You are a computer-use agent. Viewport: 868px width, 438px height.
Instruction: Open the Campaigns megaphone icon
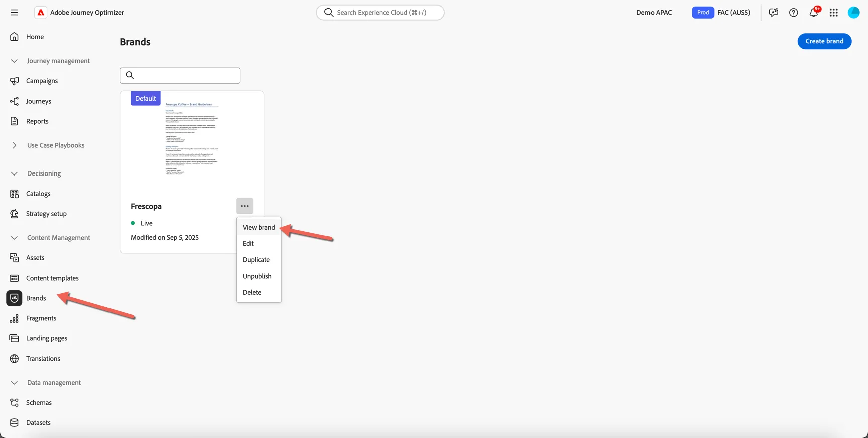(14, 81)
